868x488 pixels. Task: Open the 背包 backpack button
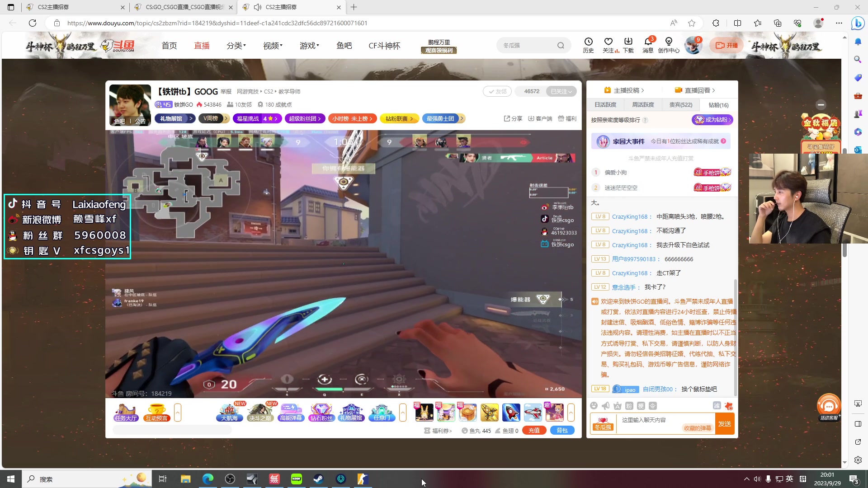pyautogui.click(x=562, y=431)
